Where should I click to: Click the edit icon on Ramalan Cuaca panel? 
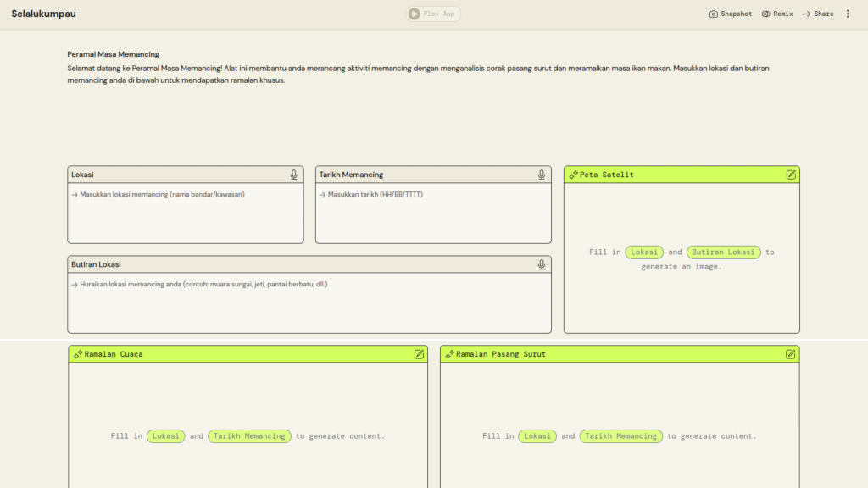419,354
